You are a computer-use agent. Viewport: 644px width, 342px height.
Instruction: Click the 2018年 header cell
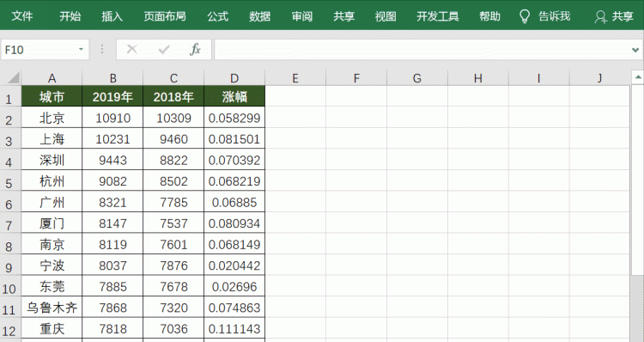tap(173, 96)
